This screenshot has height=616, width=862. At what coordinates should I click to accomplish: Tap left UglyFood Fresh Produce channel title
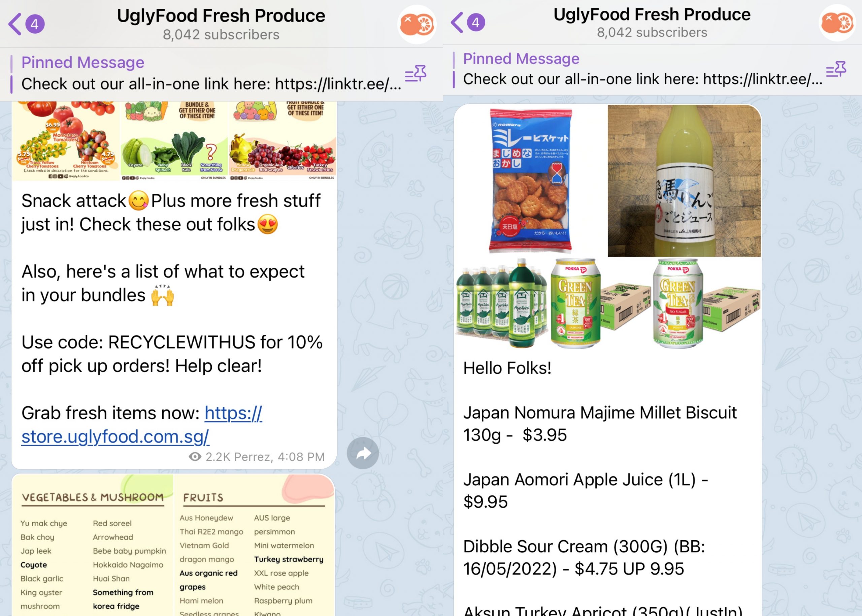click(x=221, y=15)
